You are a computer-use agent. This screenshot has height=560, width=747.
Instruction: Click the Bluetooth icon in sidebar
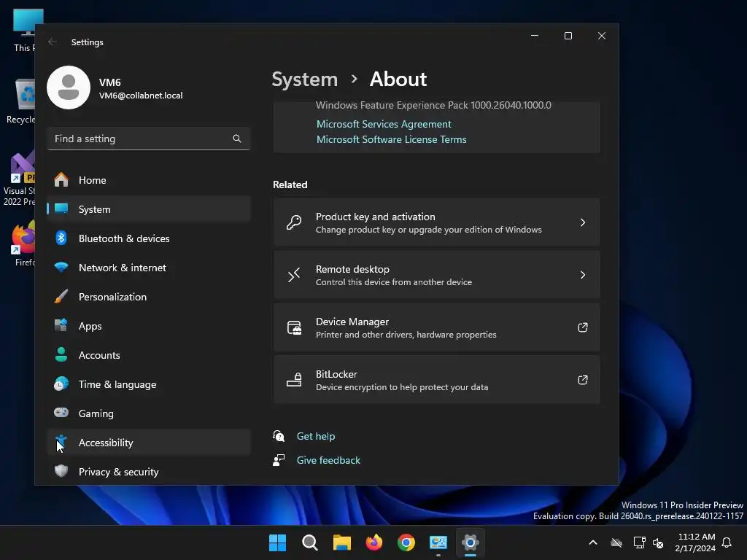[61, 238]
